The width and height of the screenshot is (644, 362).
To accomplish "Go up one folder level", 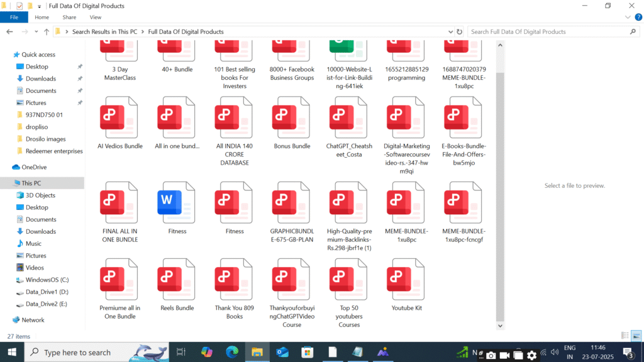I will click(x=46, y=31).
